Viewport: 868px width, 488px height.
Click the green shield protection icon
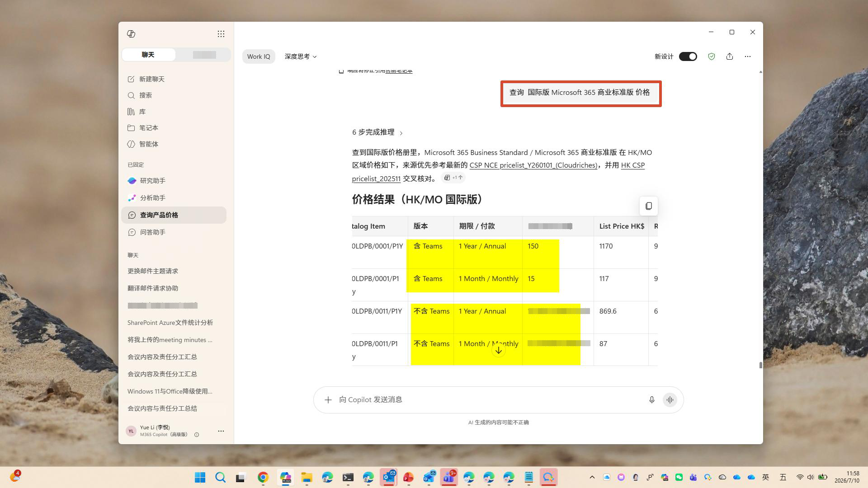(x=712, y=56)
